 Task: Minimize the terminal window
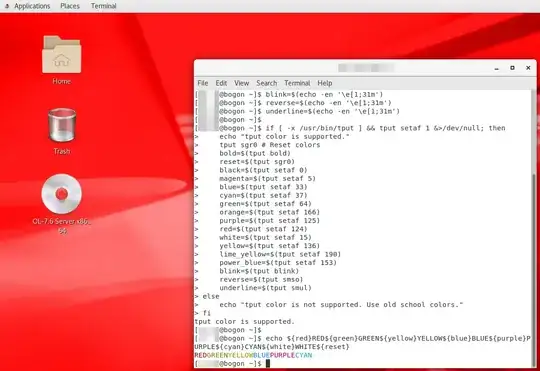[x=497, y=68]
